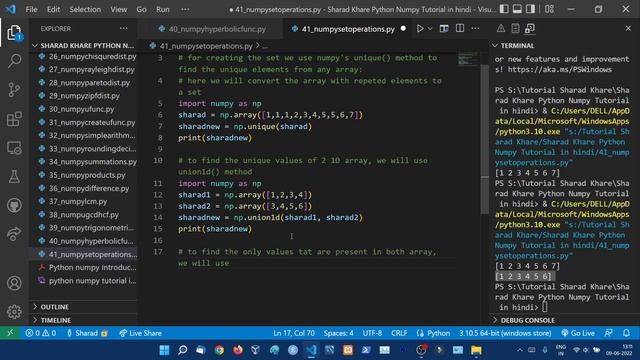Collapse SHARAD KHARE PYTHON N... folder section
This screenshot has width=640, height=360.
[83, 45]
